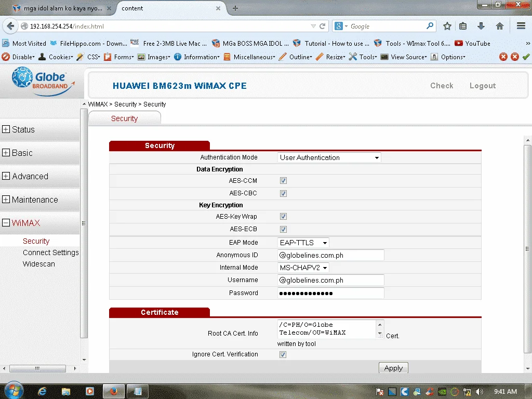Toggle the AES-CCM checkbox
The image size is (532, 399).
click(283, 180)
